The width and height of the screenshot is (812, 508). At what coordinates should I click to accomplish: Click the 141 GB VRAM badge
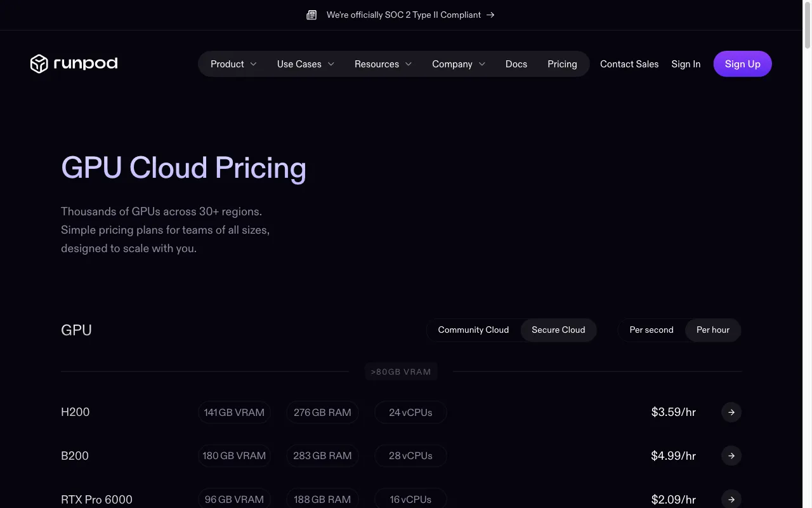(x=234, y=412)
